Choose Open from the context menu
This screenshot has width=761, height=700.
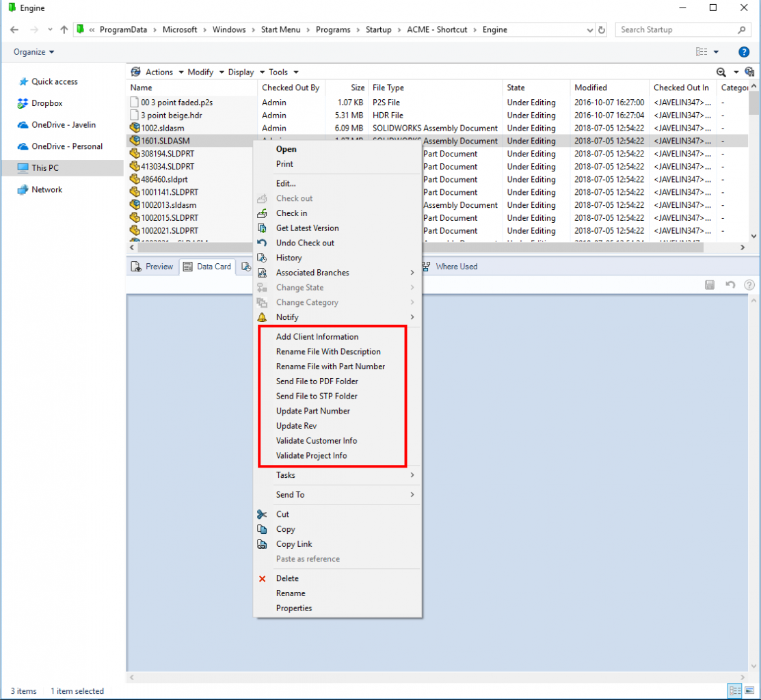tap(286, 150)
